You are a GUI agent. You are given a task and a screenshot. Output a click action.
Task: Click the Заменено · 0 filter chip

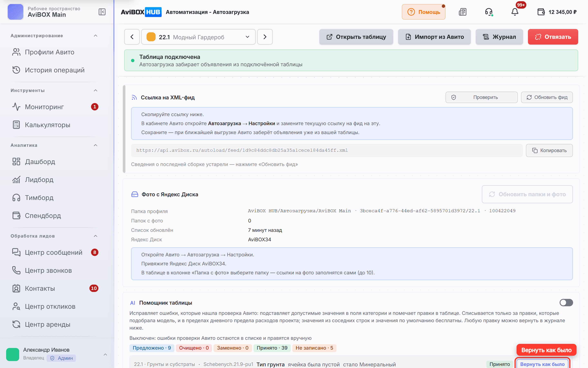pos(233,348)
